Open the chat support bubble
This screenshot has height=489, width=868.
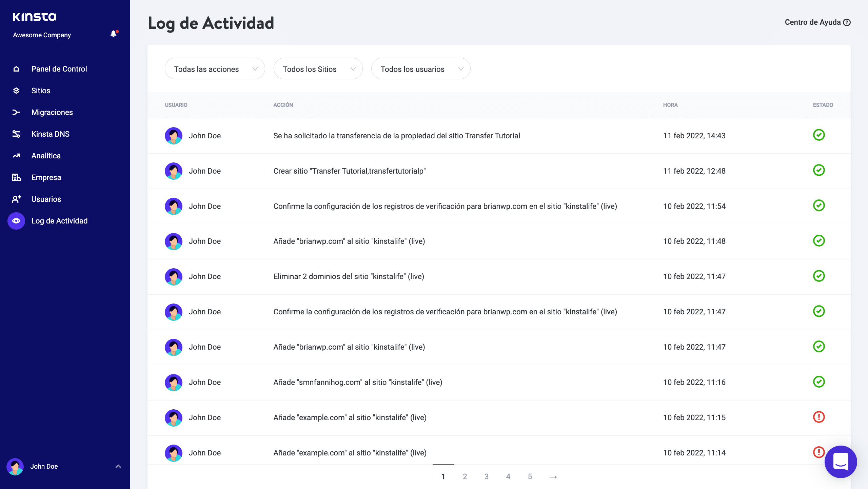[x=841, y=462]
